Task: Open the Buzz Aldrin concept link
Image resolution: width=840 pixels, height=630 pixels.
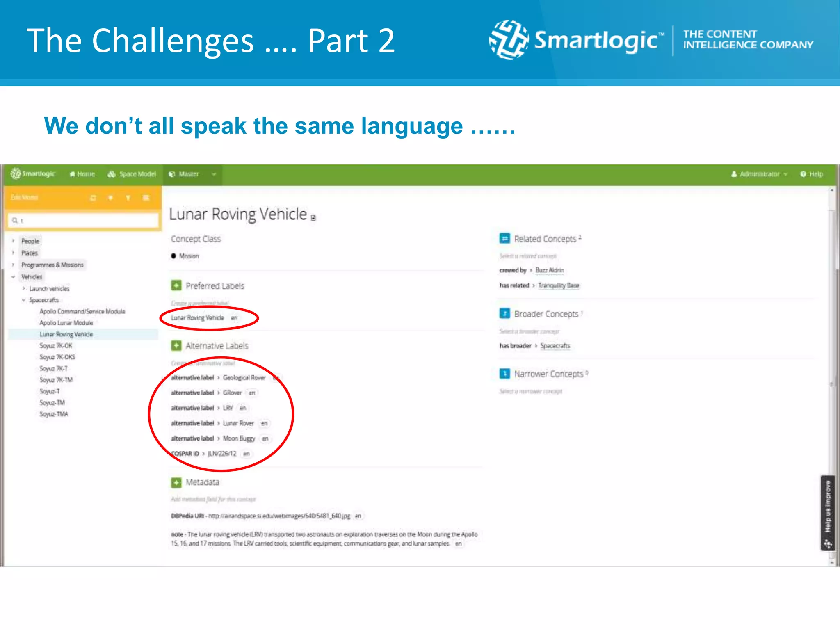Action: tap(550, 270)
